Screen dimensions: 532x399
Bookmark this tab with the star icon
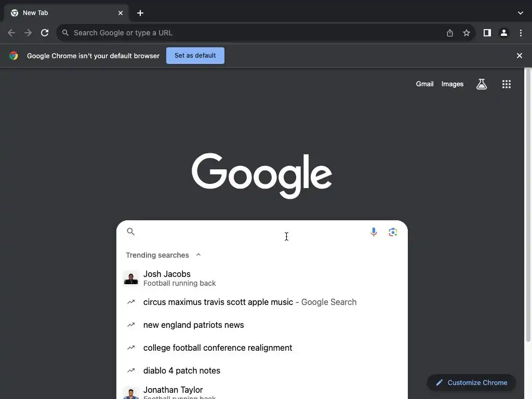[x=467, y=33]
